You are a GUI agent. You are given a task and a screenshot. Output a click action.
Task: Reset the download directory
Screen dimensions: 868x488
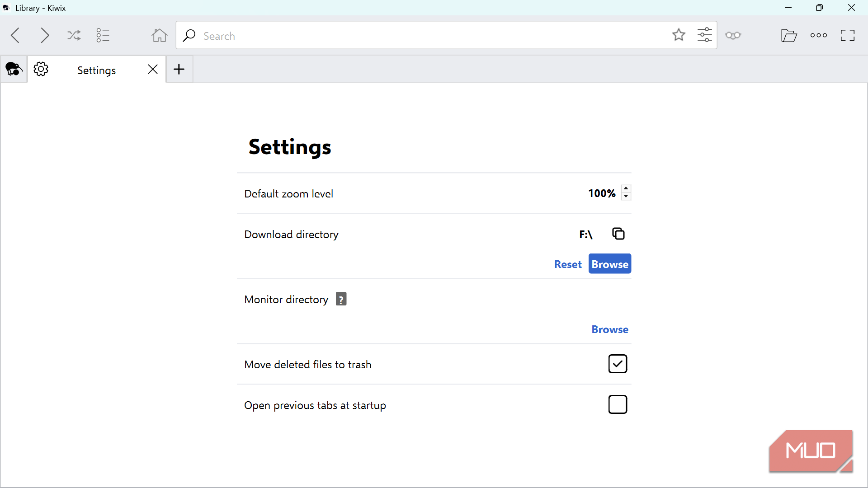(568, 264)
